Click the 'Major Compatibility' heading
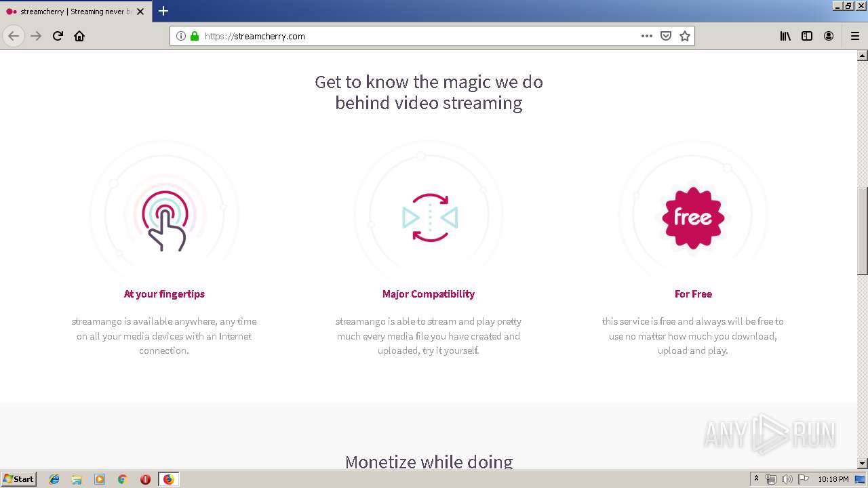This screenshot has width=868, height=488. click(429, 294)
